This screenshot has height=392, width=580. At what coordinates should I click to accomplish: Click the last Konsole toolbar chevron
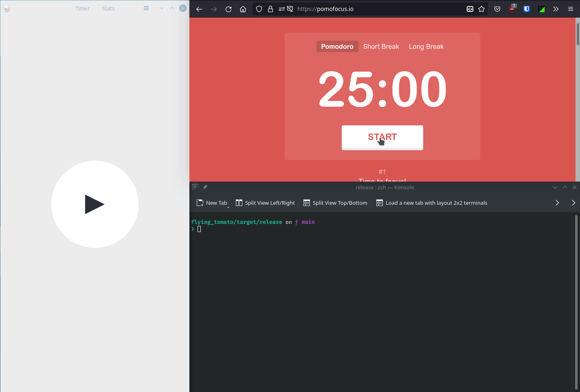point(573,203)
